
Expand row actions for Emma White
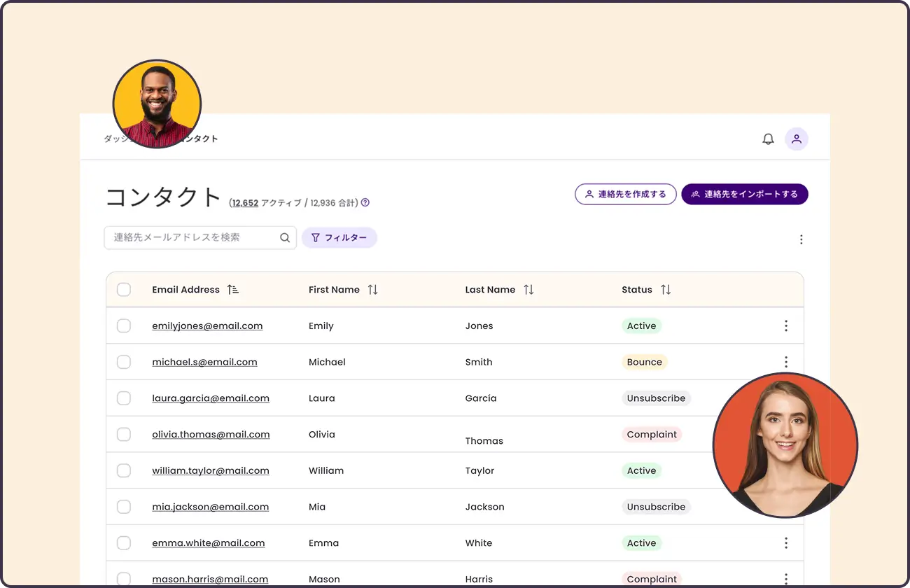[x=785, y=543]
